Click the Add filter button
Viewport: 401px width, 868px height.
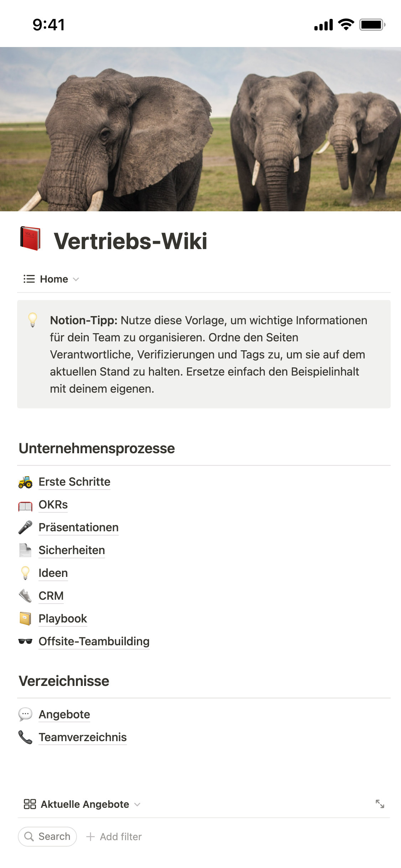[x=114, y=837]
